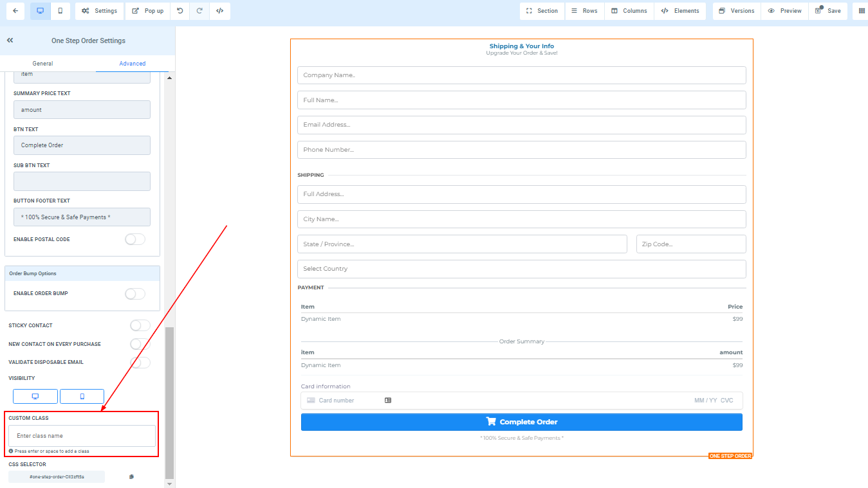Click the CSS selector value text
Image resolution: width=868 pixels, height=488 pixels.
(x=57, y=477)
